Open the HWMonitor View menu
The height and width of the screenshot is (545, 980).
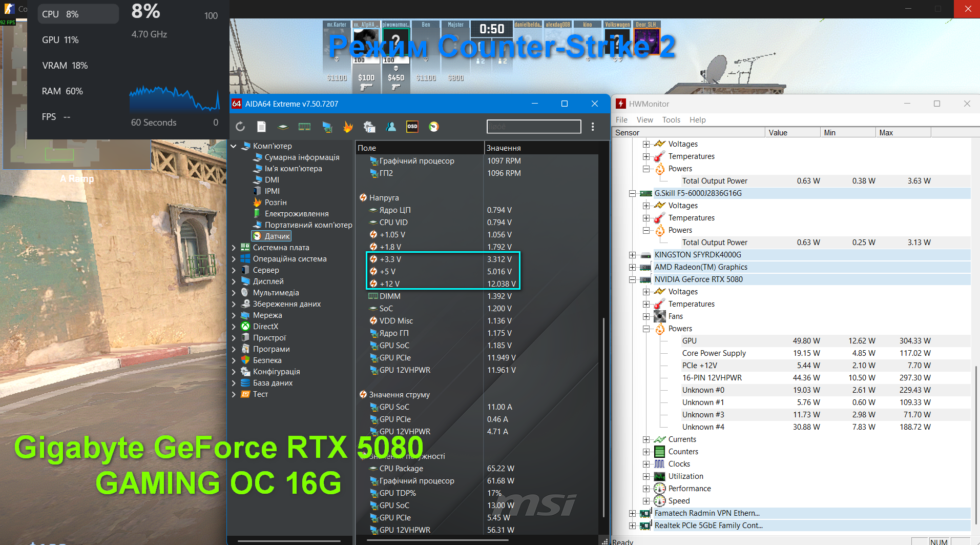[644, 120]
